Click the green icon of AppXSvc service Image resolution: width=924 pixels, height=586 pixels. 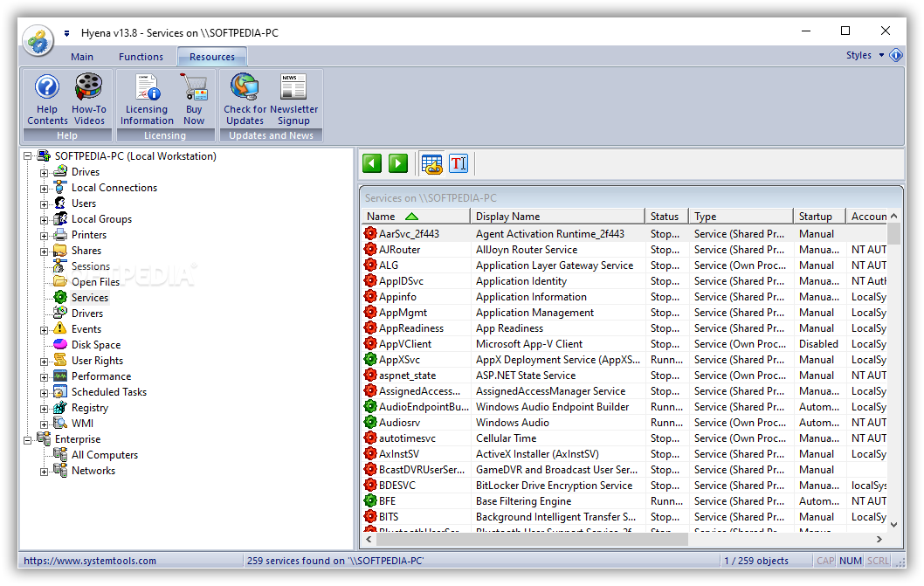click(370, 359)
